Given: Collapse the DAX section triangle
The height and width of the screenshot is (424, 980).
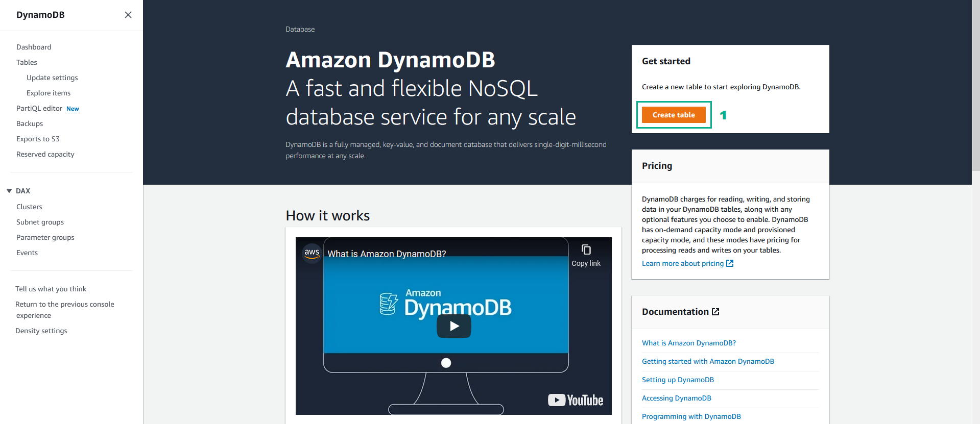Looking at the screenshot, I should click(x=9, y=191).
